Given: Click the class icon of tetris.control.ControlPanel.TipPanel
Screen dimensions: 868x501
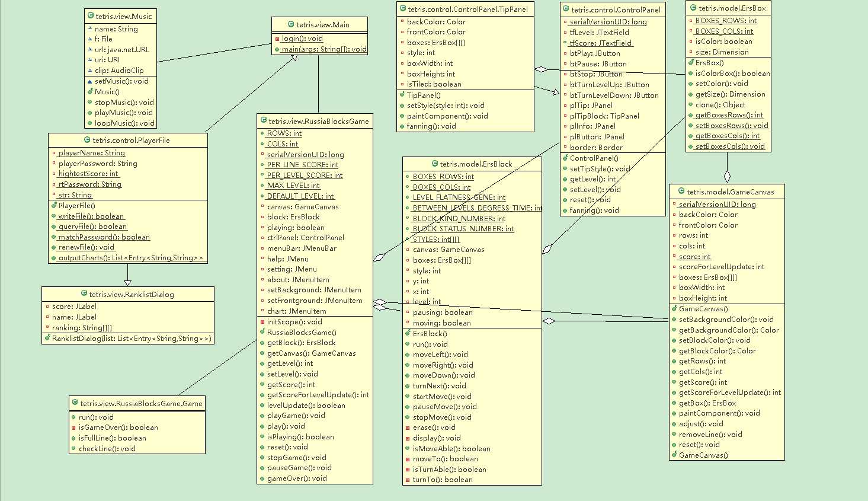Looking at the screenshot, I should (402, 8).
